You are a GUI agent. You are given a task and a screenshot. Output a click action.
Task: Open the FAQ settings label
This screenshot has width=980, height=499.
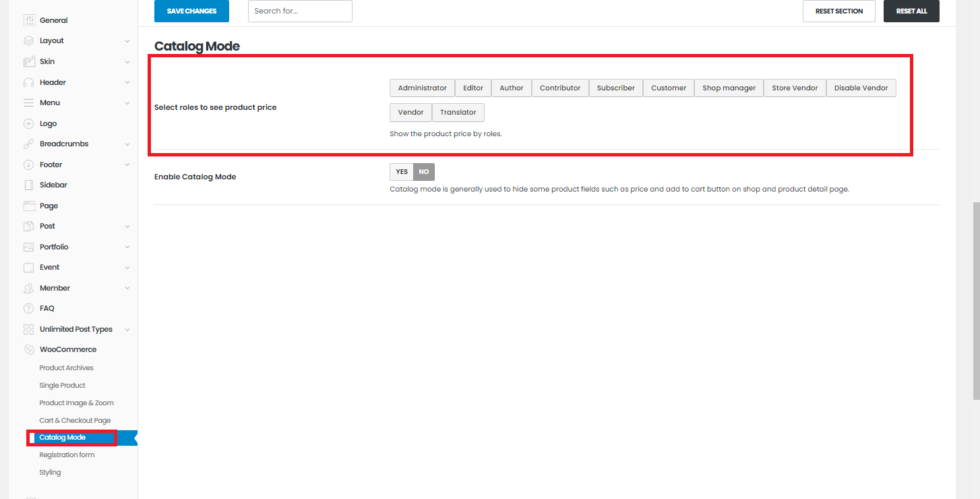(x=47, y=308)
